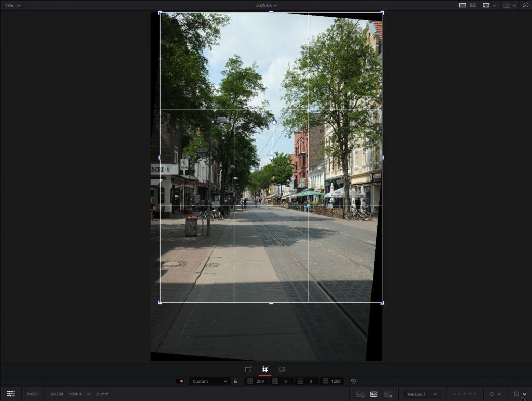Set a rating on the five-star control
Screen dimensions: 532x401
click(x=465, y=394)
